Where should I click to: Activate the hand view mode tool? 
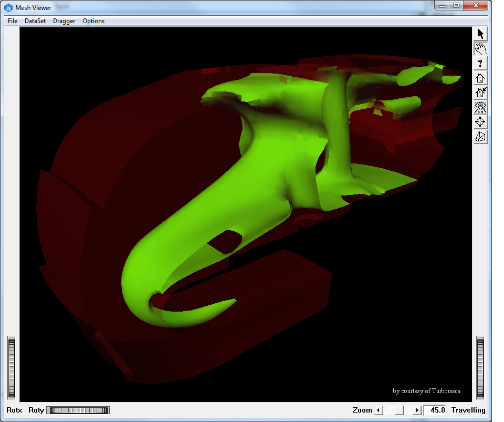(x=480, y=49)
